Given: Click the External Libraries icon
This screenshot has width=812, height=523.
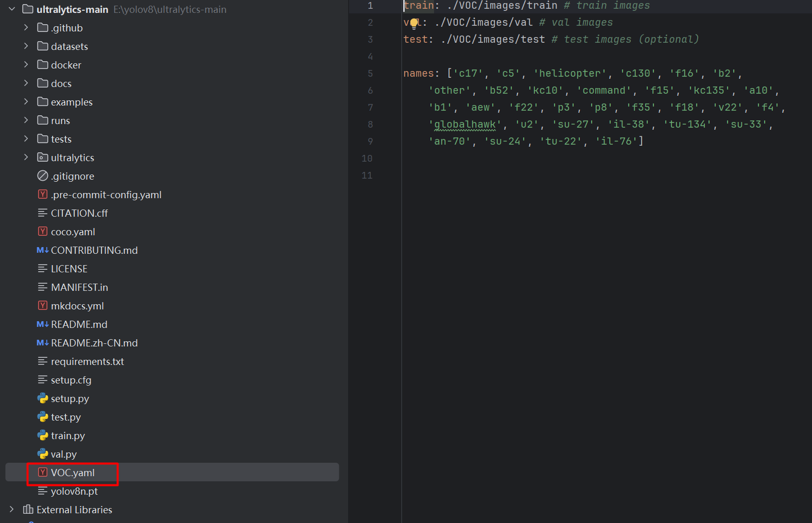Looking at the screenshot, I should coord(28,510).
